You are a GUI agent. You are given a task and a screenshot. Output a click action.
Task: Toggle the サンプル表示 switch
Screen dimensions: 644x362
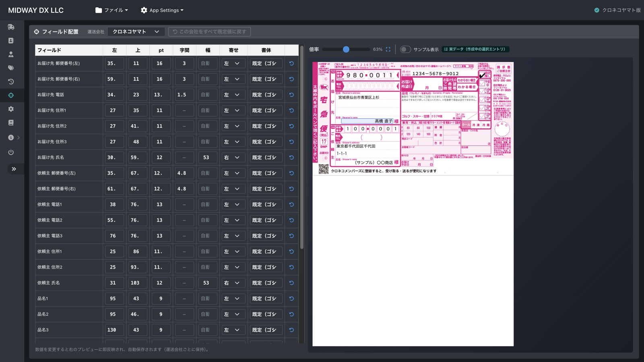(x=405, y=49)
